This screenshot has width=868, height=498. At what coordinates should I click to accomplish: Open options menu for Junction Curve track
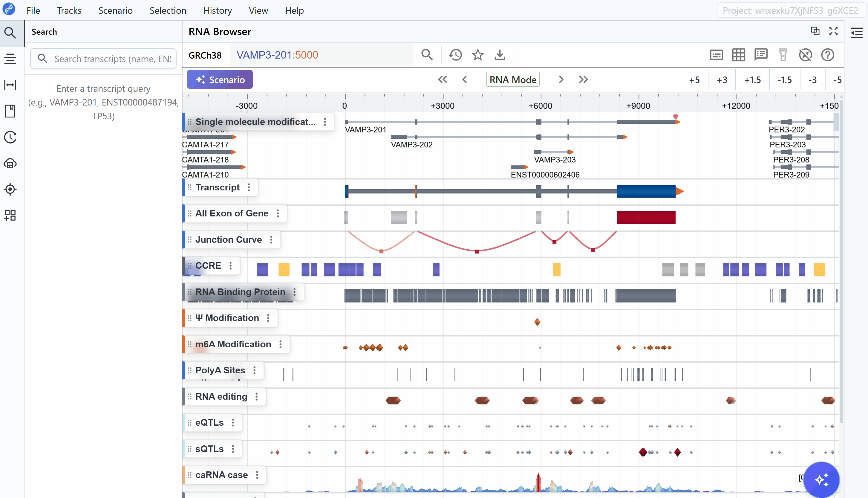click(271, 239)
